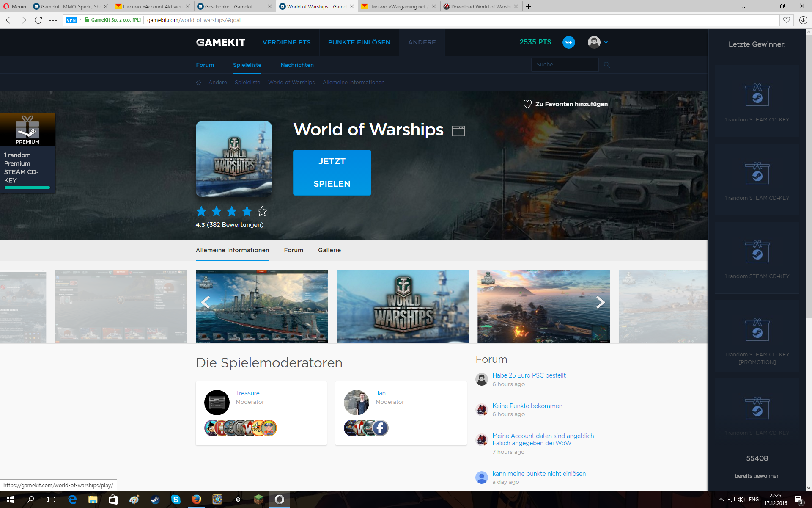This screenshot has height=508, width=812.
Task: Open the browser downloads icon
Action: click(803, 20)
